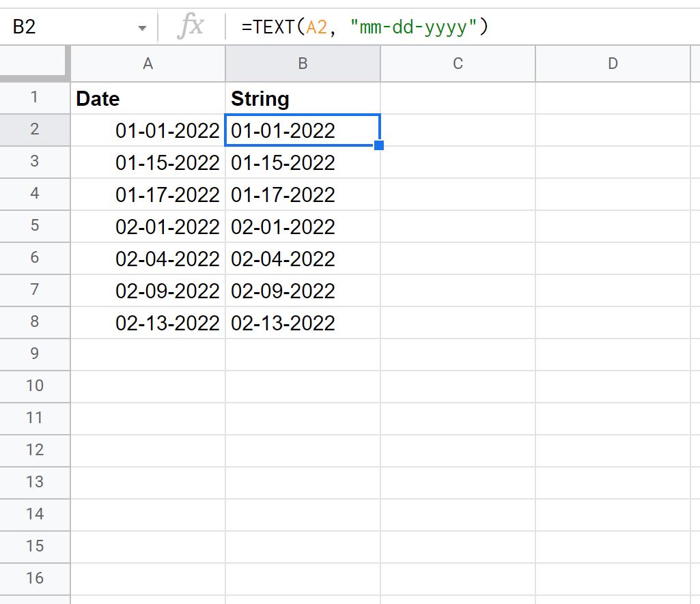
Task: Click the formula bar TEXT formula
Action: (x=365, y=27)
